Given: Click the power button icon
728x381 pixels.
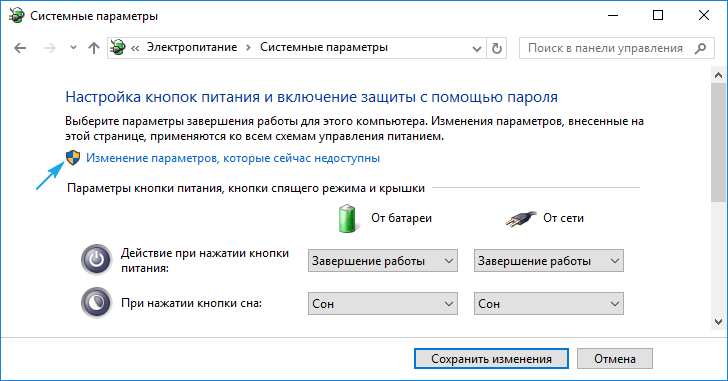Looking at the screenshot, I should tap(97, 260).
